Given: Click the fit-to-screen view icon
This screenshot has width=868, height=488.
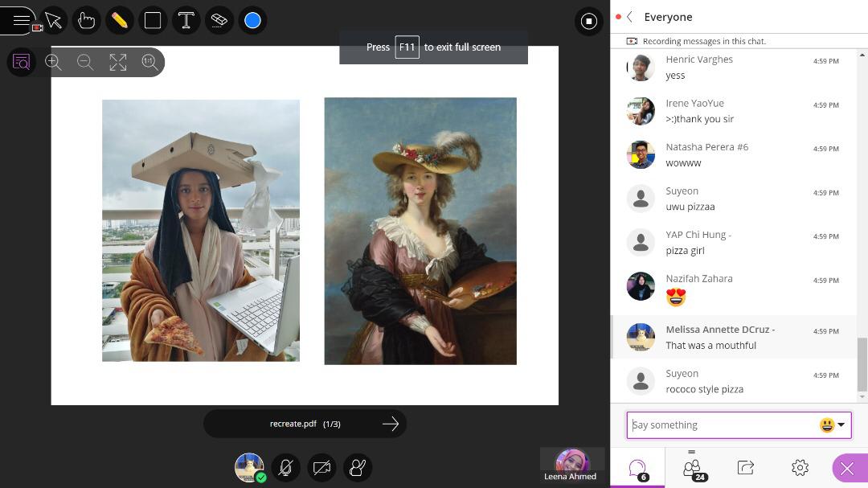Looking at the screenshot, I should tap(118, 63).
